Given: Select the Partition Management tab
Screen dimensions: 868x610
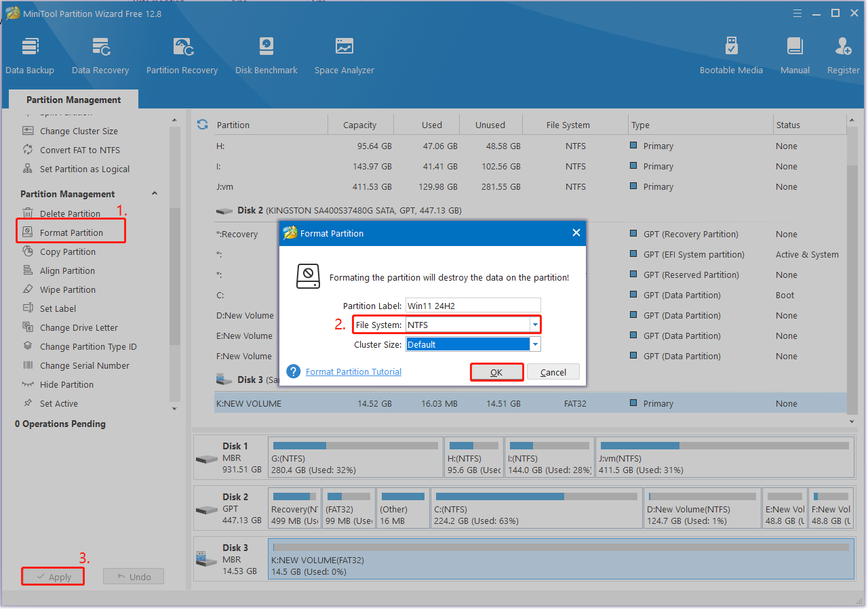Looking at the screenshot, I should 73,100.
